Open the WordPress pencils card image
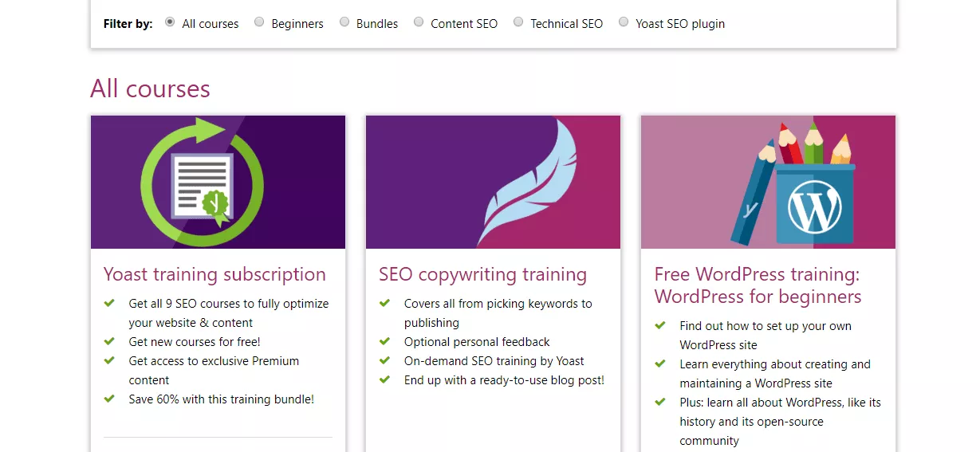 pyautogui.click(x=768, y=182)
